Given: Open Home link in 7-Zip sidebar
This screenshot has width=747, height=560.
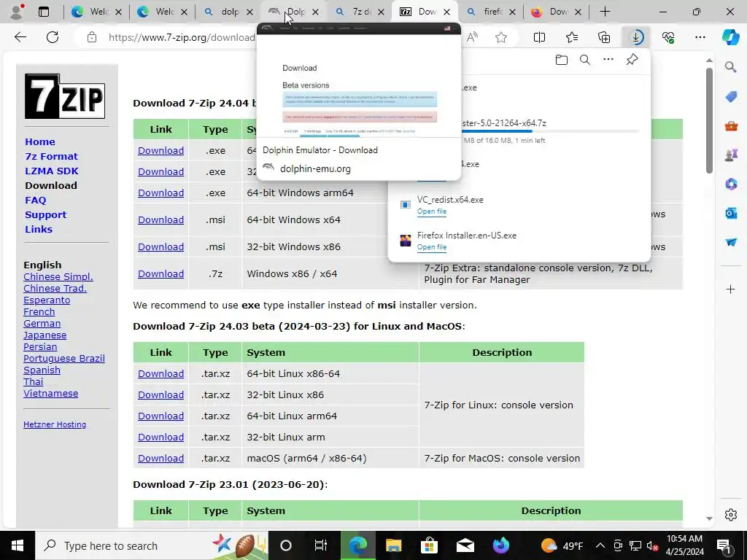Looking at the screenshot, I should 40,142.
